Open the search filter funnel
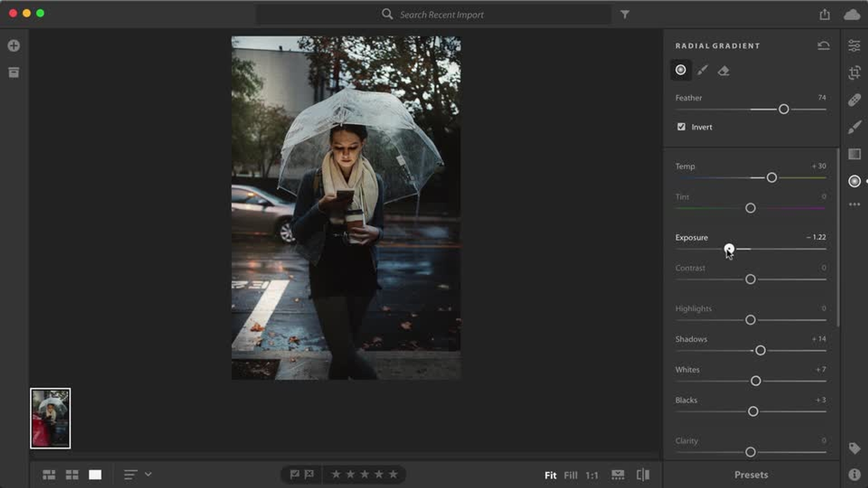The height and width of the screenshot is (488, 868). coord(625,14)
